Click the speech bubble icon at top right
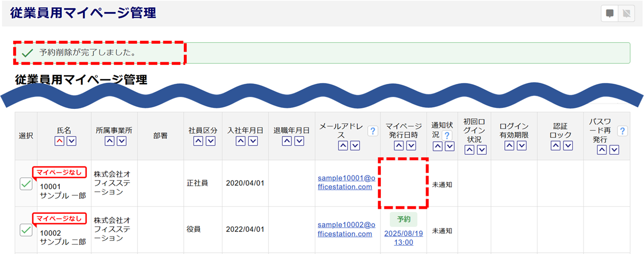 pyautogui.click(x=609, y=14)
